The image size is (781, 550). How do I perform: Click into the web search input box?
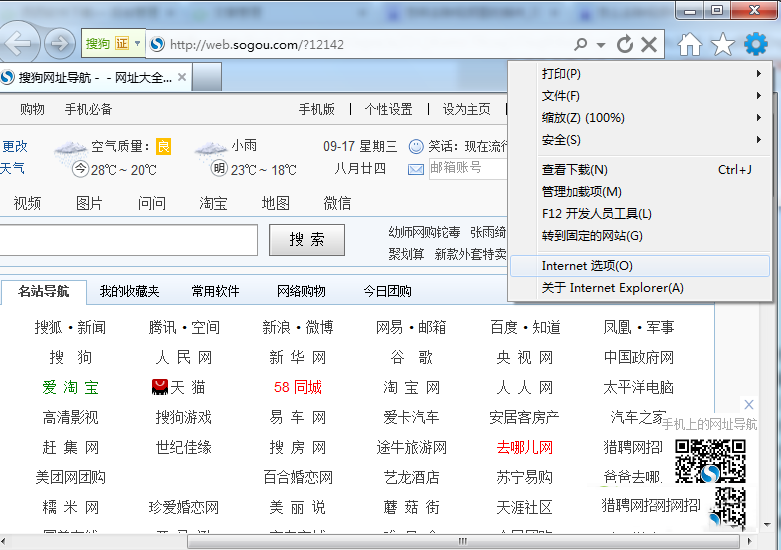tap(128, 240)
